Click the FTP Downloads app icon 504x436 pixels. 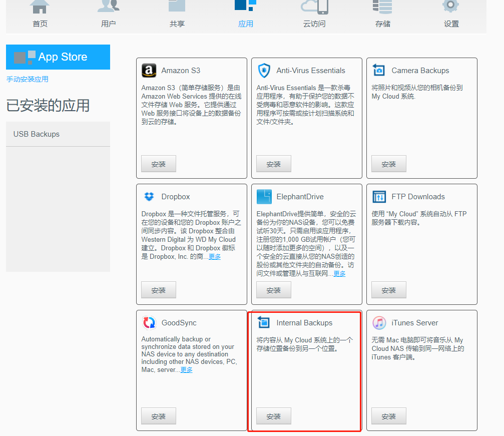[x=379, y=196]
